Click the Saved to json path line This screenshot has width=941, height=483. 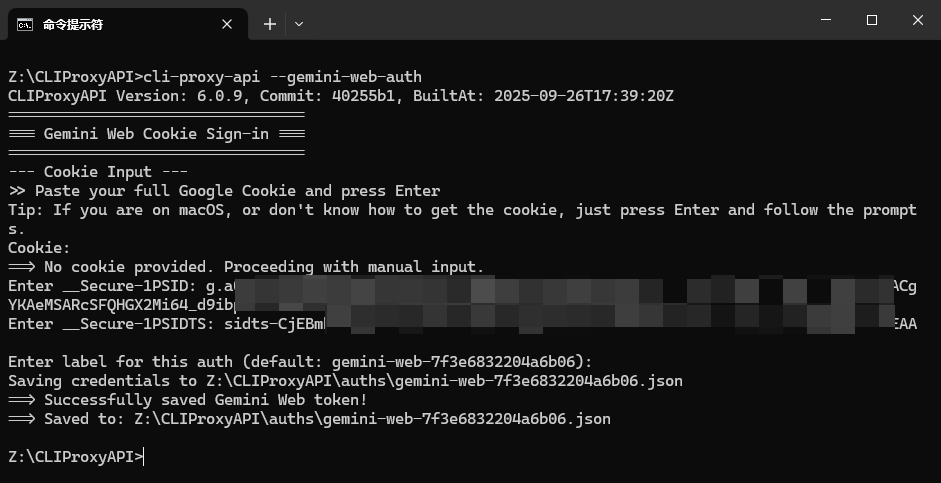tap(309, 419)
